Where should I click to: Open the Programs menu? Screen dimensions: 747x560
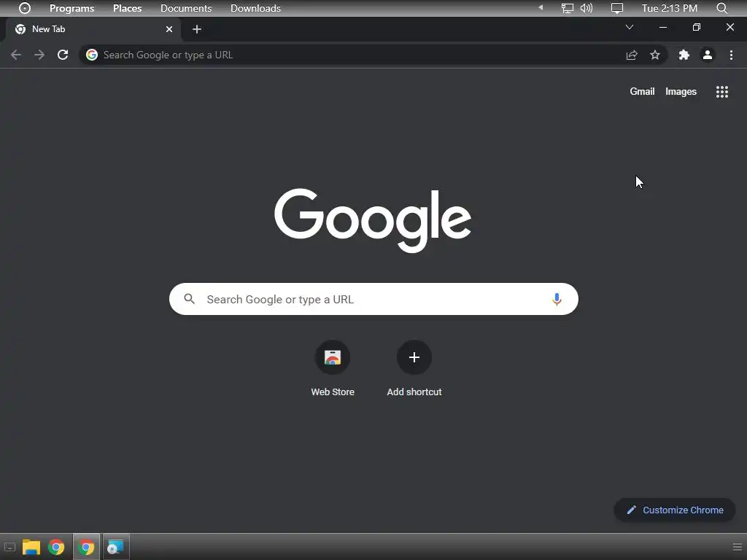click(72, 8)
